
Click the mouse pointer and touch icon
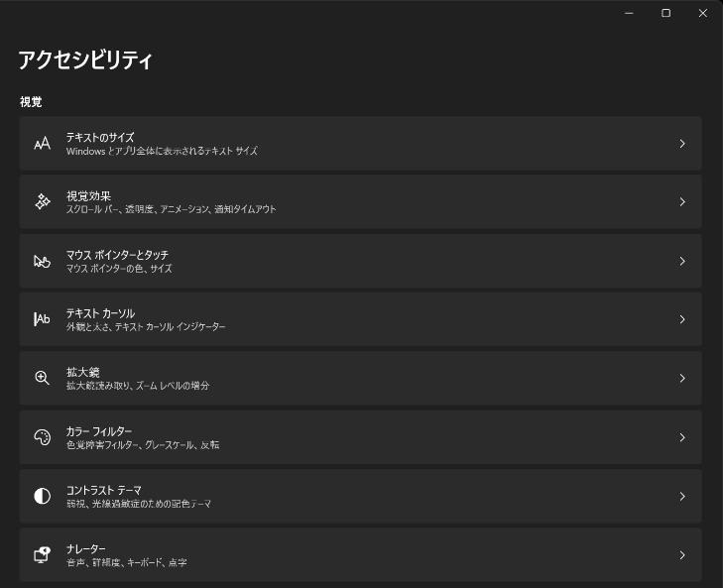(42, 261)
